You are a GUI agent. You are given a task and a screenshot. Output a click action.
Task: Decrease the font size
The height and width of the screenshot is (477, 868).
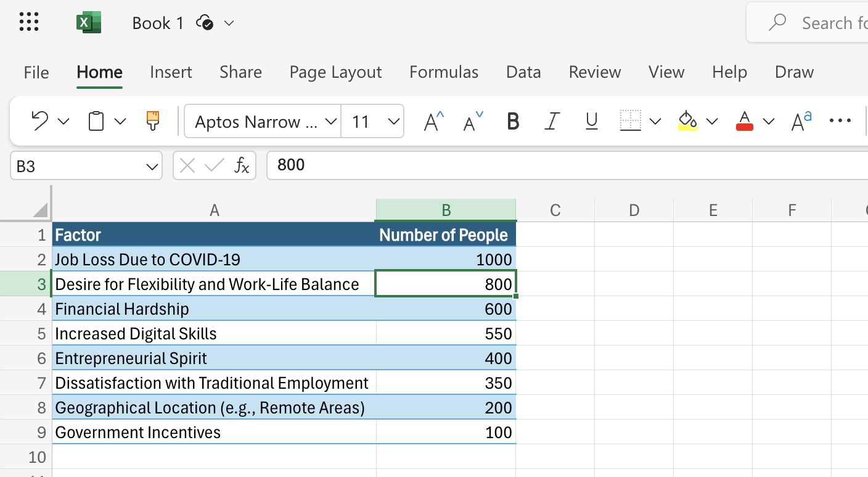click(x=470, y=121)
